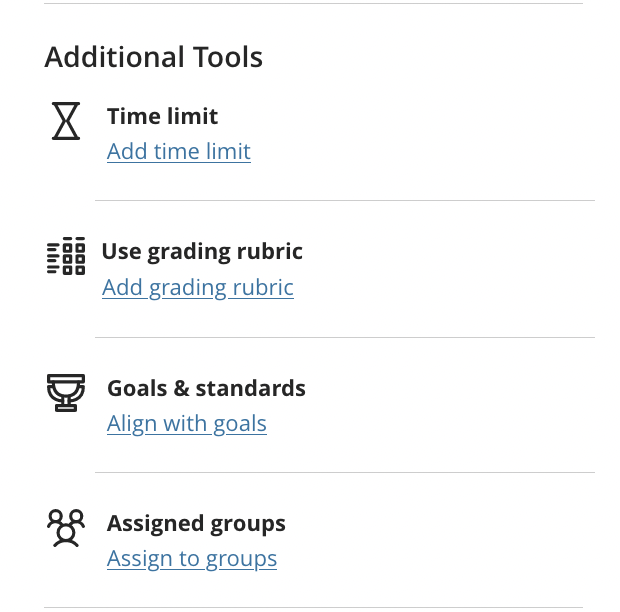This screenshot has width=620, height=612.
Task: Click the bold "Time limit" label
Action: (162, 117)
